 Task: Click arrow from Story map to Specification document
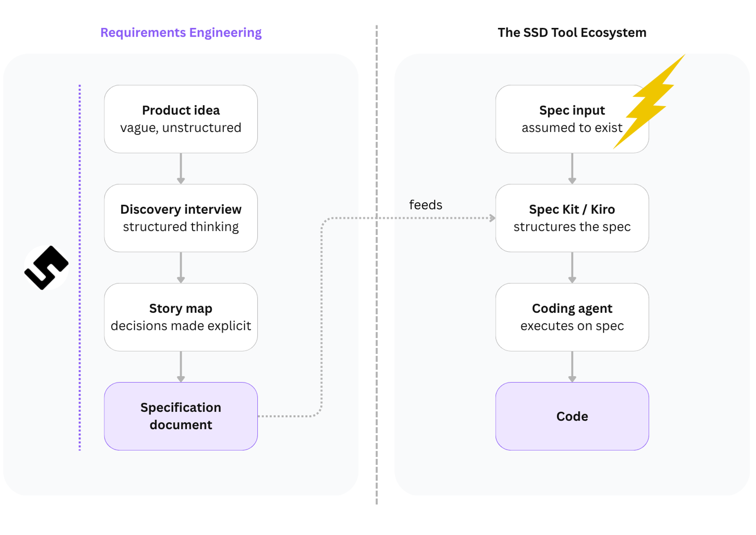pyautogui.click(x=181, y=367)
